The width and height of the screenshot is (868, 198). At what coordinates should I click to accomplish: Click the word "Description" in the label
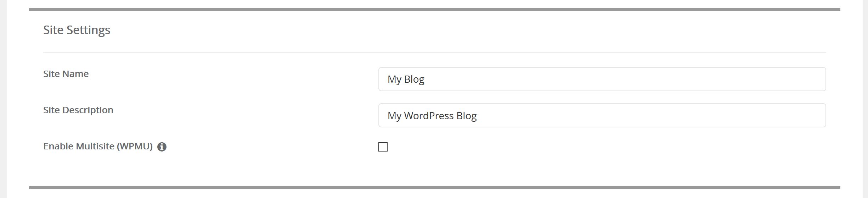(x=88, y=110)
